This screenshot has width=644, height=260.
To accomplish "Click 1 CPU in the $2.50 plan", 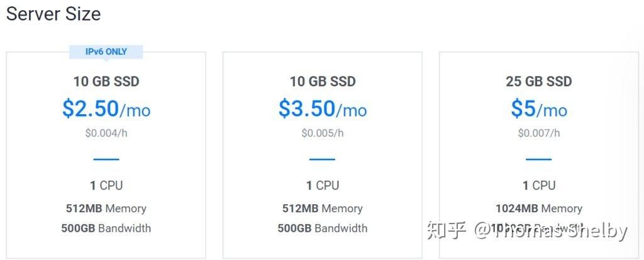I will point(106,185).
